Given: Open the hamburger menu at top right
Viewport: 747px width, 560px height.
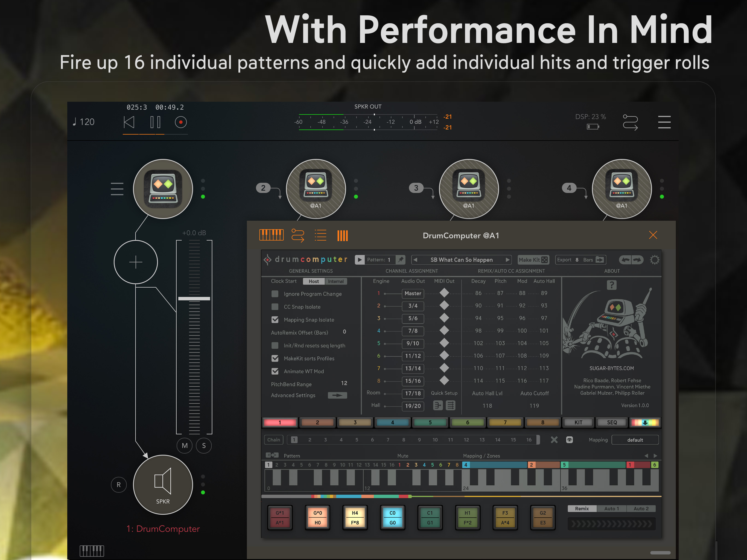Looking at the screenshot, I should (x=664, y=122).
